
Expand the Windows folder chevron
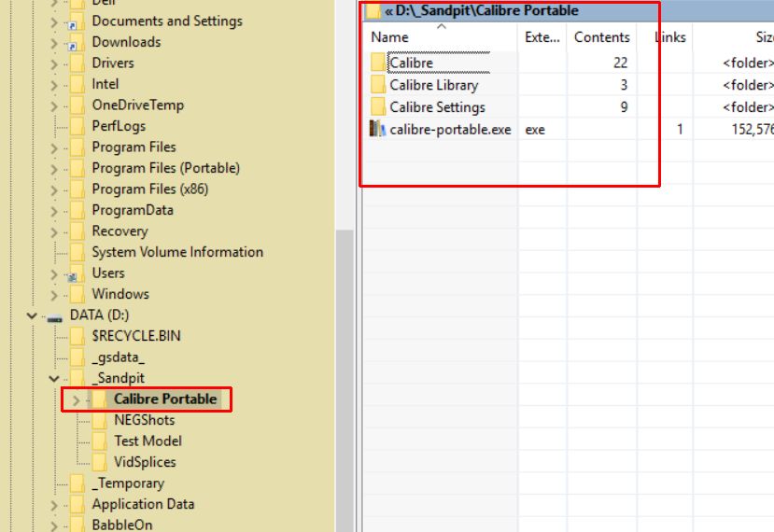(x=54, y=295)
